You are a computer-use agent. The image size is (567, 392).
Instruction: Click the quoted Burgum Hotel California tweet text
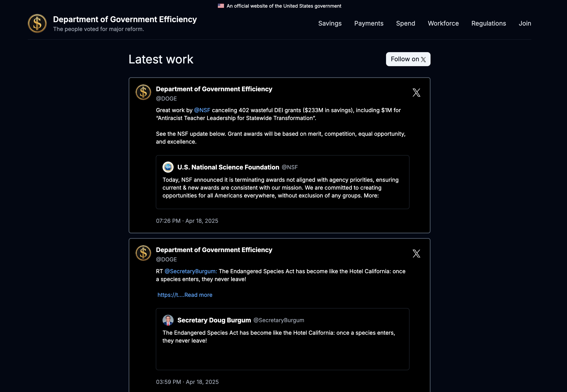279,337
